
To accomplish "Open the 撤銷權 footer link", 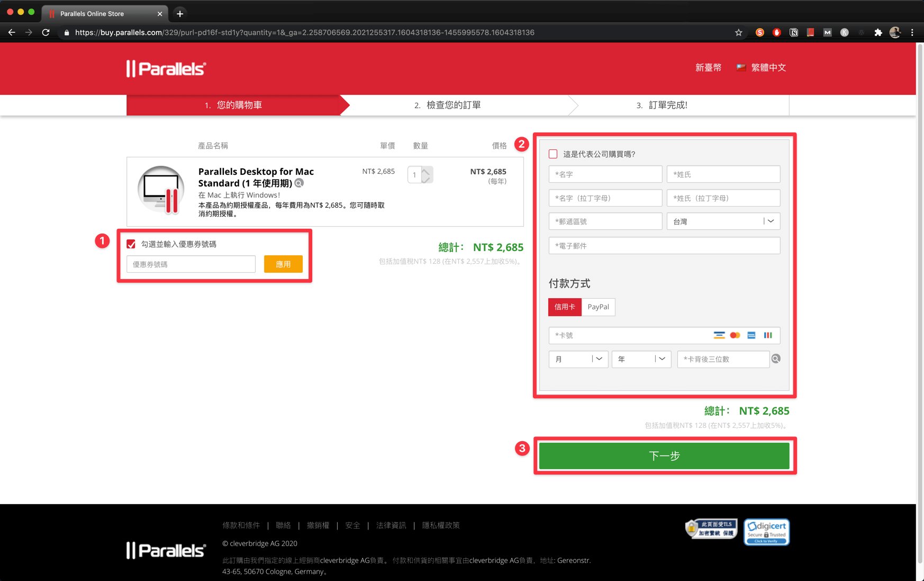I will click(x=318, y=525).
